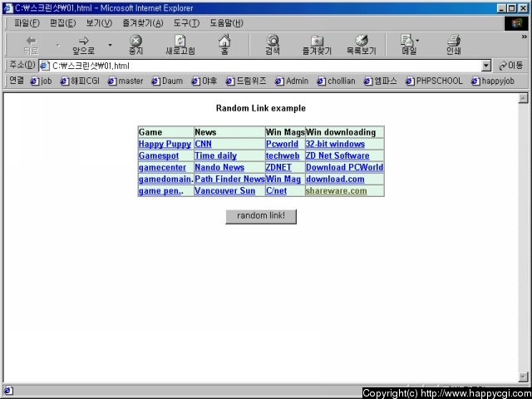Open the PHPSCHOOL links-bar shortcut

pos(434,81)
